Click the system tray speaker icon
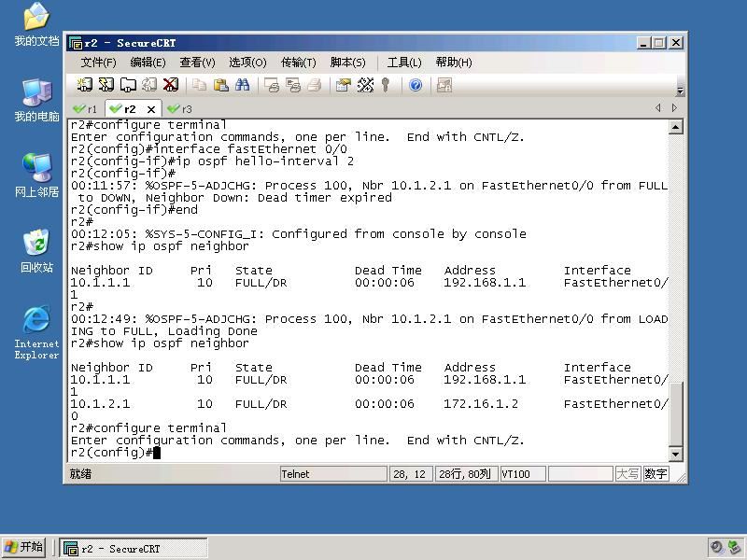 pos(716,548)
